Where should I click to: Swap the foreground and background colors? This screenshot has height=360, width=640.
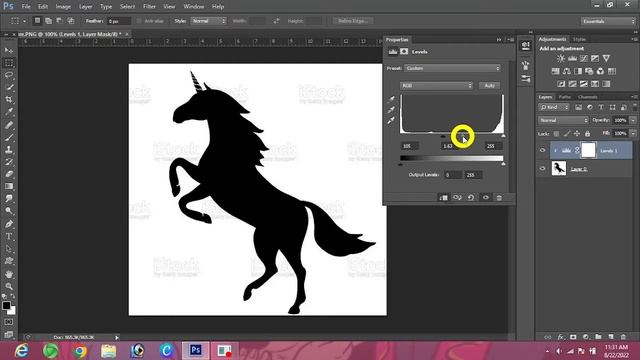click(x=13, y=296)
